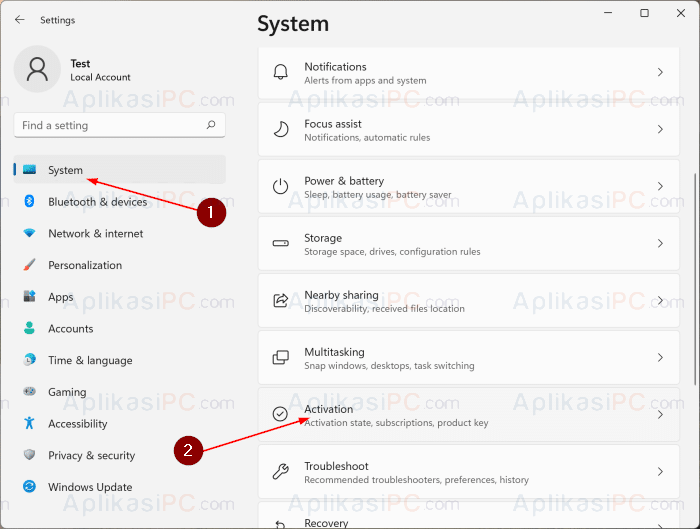Click the Windows Update sync icon

29,486
